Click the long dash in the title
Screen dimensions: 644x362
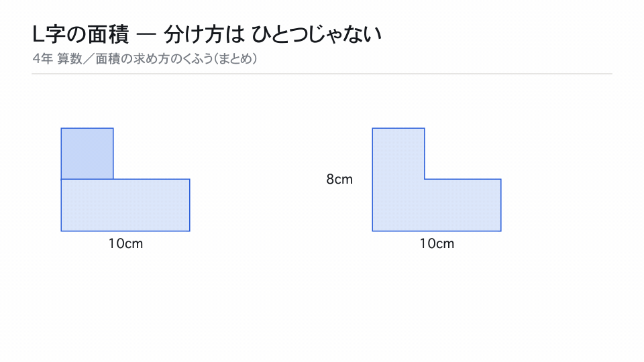pyautogui.click(x=146, y=34)
